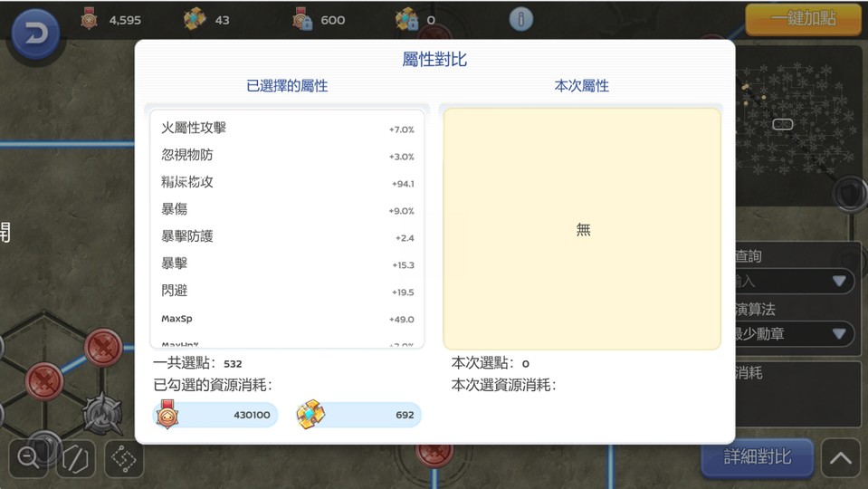This screenshot has width=868, height=489.
Task: Click the 屬性對比 dialog title
Action: pos(434,59)
